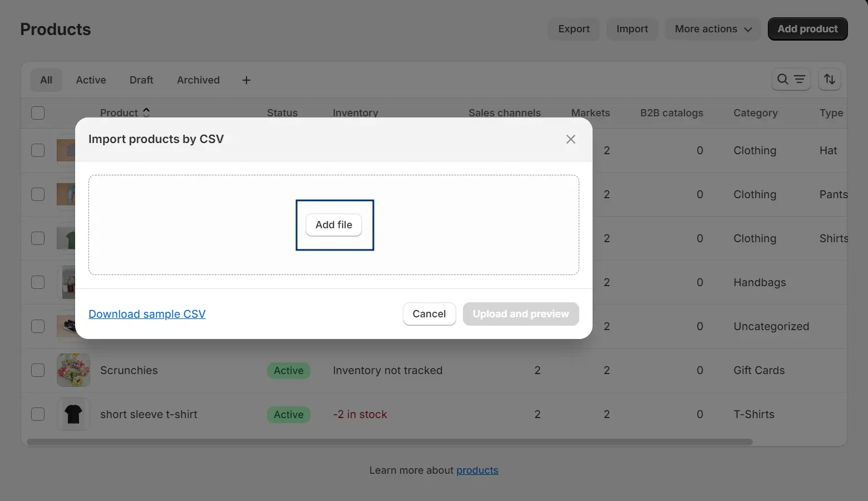Select the Scrunchies row checkbox
This screenshot has width=868, height=501.
[x=38, y=370]
